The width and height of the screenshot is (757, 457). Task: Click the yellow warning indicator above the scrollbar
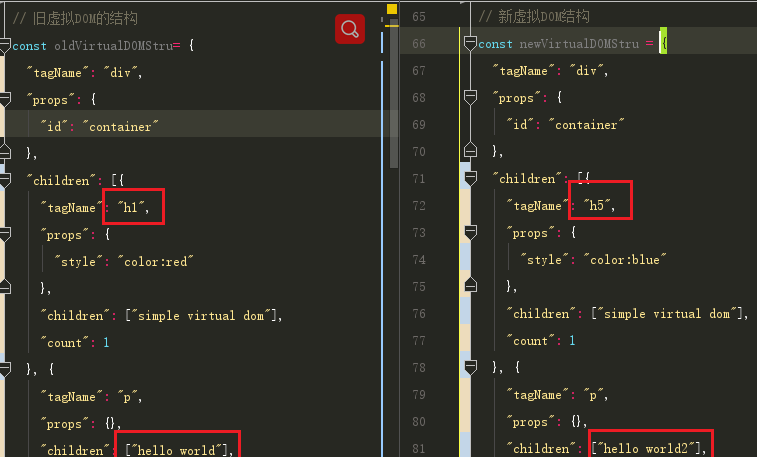[392, 9]
